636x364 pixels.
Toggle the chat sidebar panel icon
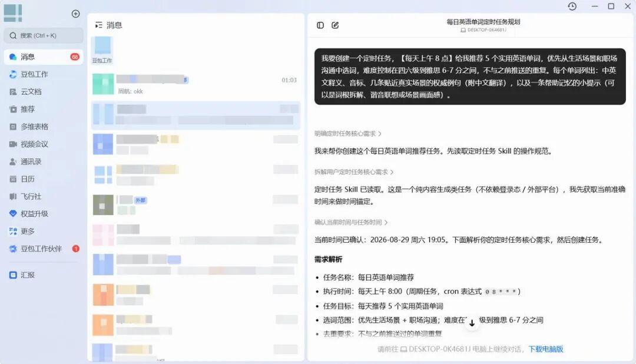coord(320,25)
